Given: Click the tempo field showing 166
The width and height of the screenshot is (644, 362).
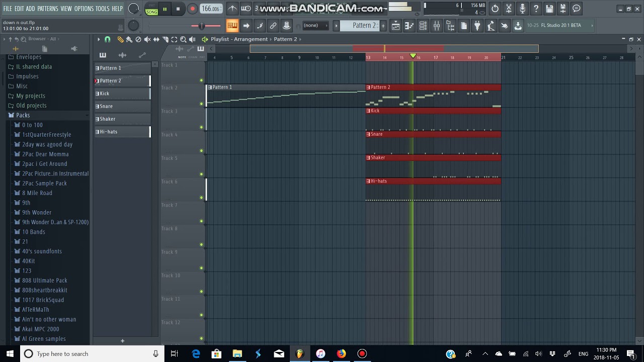Looking at the screenshot, I should [211, 9].
